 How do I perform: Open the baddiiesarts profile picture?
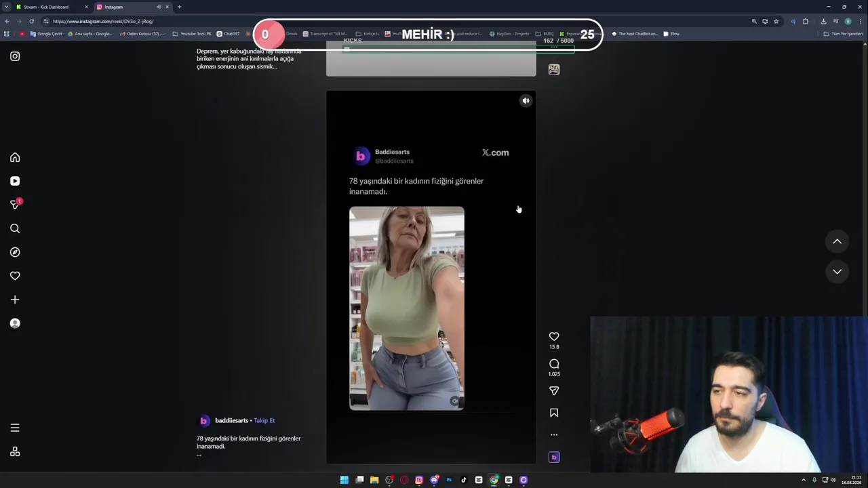[203, 420]
